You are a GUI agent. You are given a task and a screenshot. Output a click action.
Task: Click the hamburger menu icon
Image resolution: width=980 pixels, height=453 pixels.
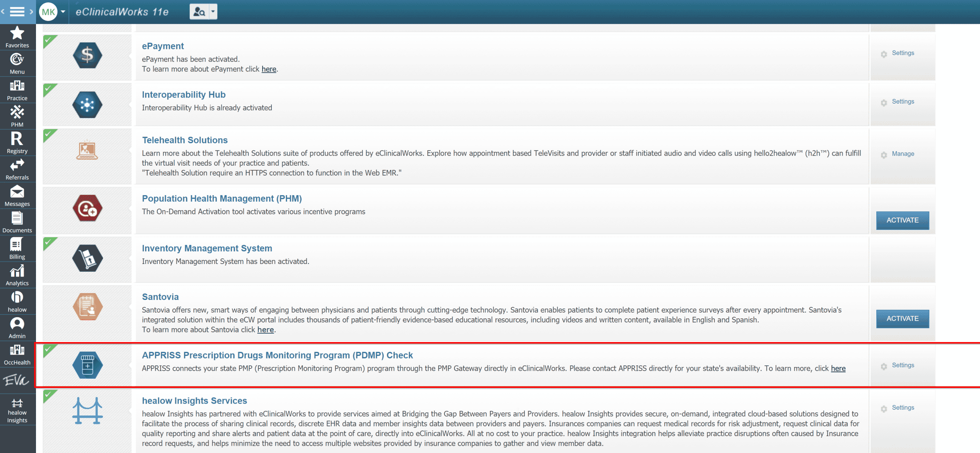coord(17,11)
